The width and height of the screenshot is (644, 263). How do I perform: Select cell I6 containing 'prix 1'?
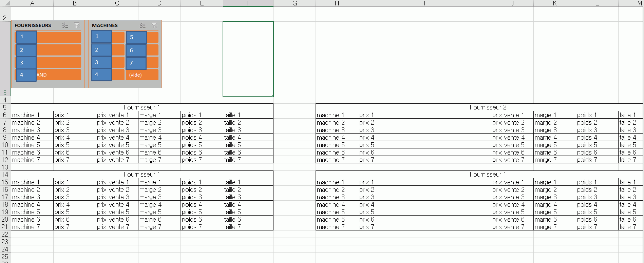coord(424,115)
